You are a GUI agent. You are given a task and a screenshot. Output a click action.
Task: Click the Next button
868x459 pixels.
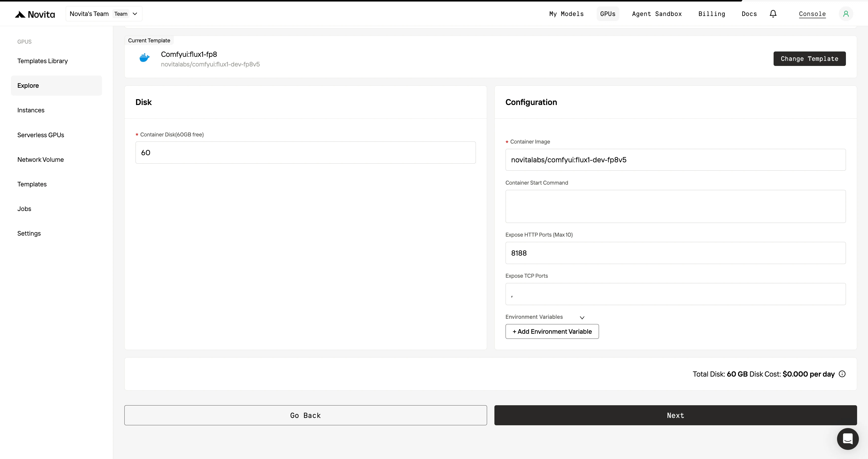[675, 415]
